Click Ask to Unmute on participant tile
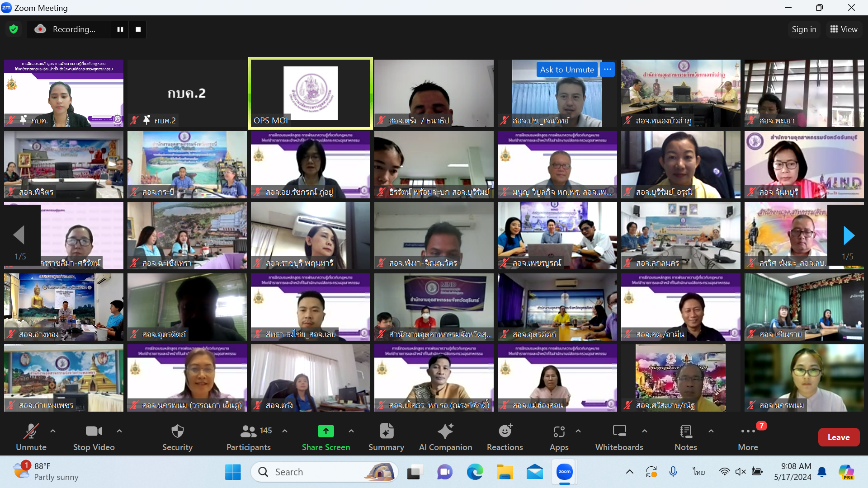Image resolution: width=868 pixels, height=488 pixels. 567,70
